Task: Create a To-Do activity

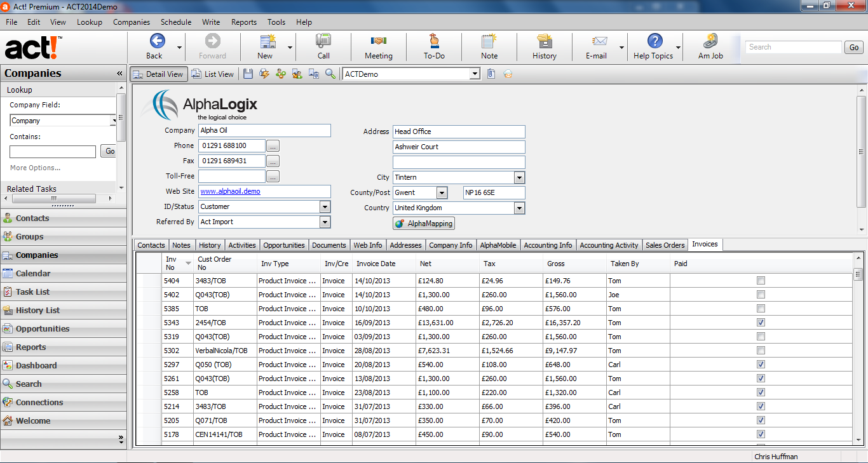Action: tap(434, 46)
